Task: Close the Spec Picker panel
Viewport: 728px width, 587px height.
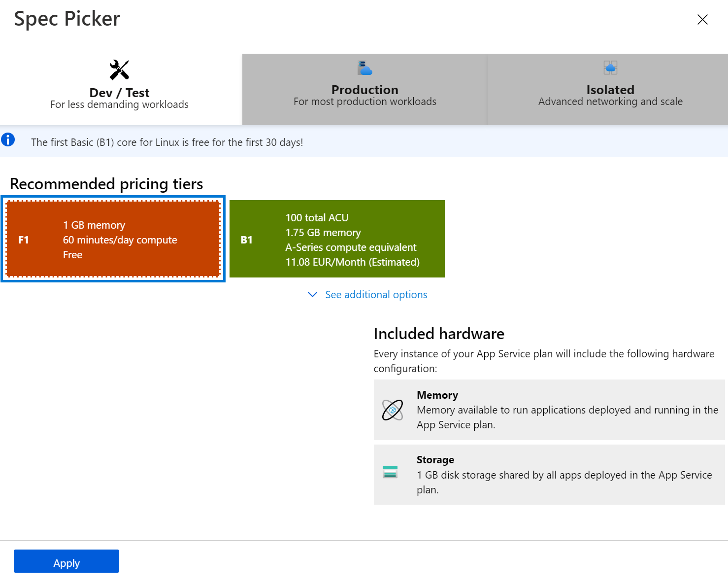Action: (702, 19)
